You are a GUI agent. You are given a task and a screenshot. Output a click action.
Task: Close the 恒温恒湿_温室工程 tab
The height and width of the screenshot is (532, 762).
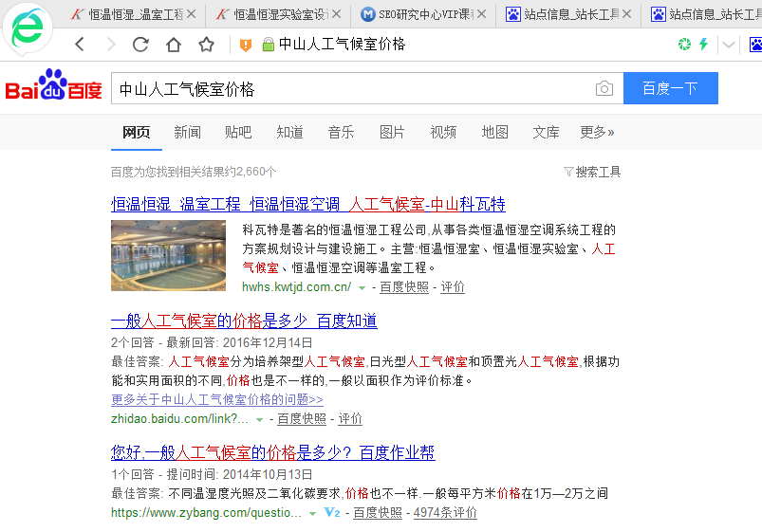coord(192,14)
